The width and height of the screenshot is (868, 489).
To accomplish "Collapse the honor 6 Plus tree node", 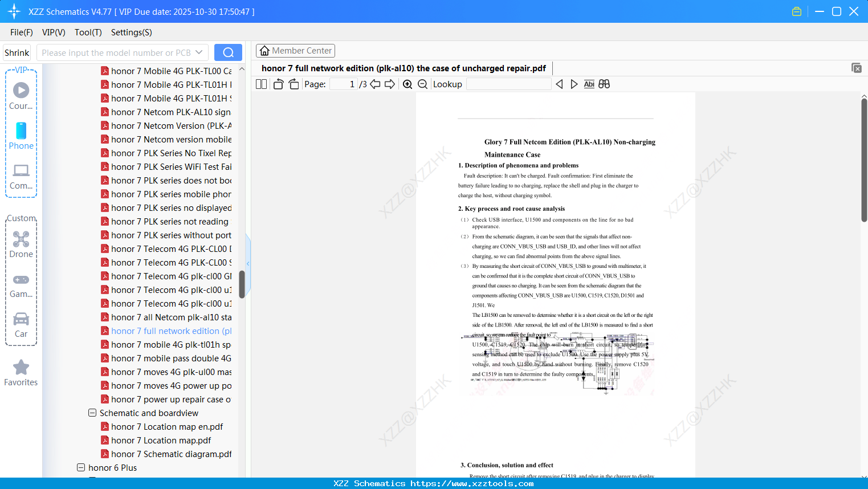I will click(81, 467).
